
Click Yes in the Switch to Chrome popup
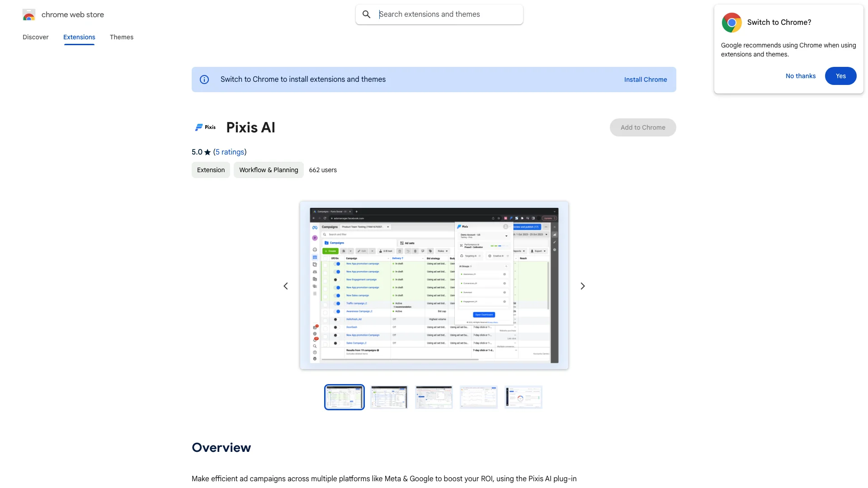(x=841, y=76)
